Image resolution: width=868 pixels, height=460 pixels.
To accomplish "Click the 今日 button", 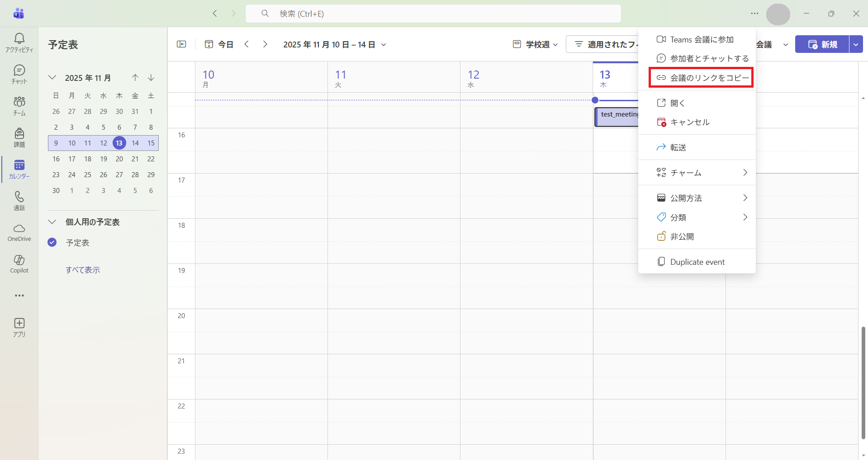I will coord(219,44).
